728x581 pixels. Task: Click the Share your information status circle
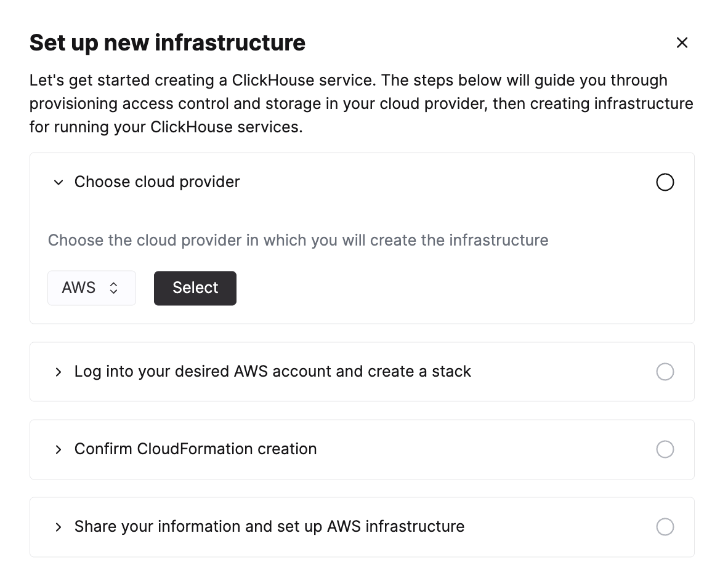tap(665, 527)
